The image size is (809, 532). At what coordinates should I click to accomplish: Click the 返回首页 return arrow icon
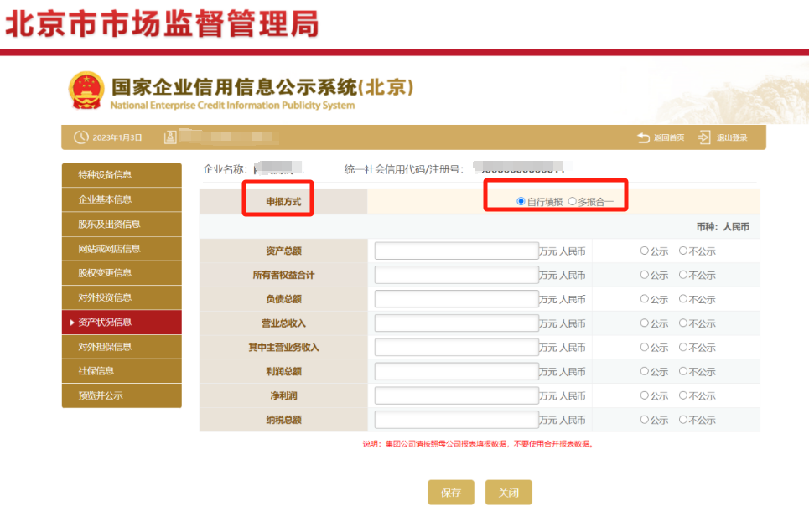(643, 137)
